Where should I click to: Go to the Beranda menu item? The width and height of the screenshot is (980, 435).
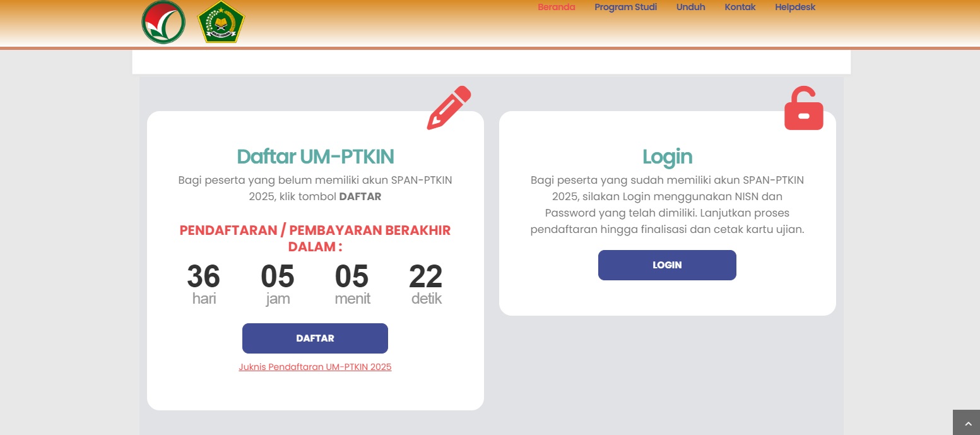point(556,8)
